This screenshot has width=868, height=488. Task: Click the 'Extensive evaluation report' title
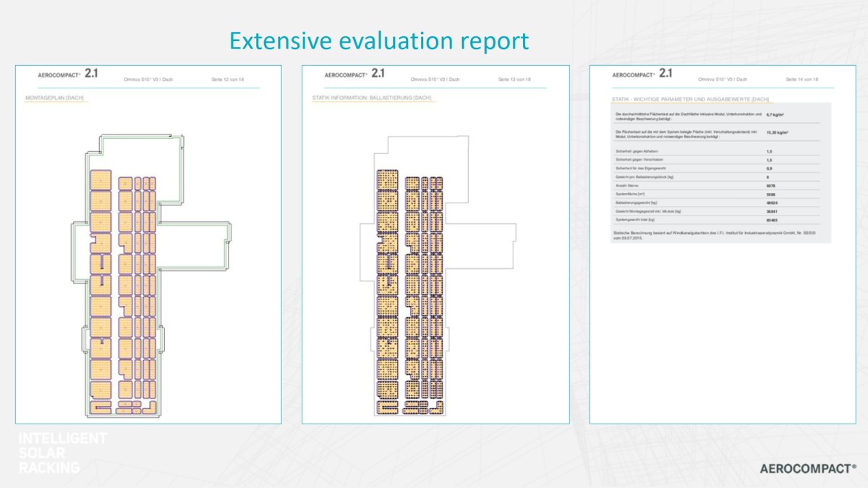[379, 41]
